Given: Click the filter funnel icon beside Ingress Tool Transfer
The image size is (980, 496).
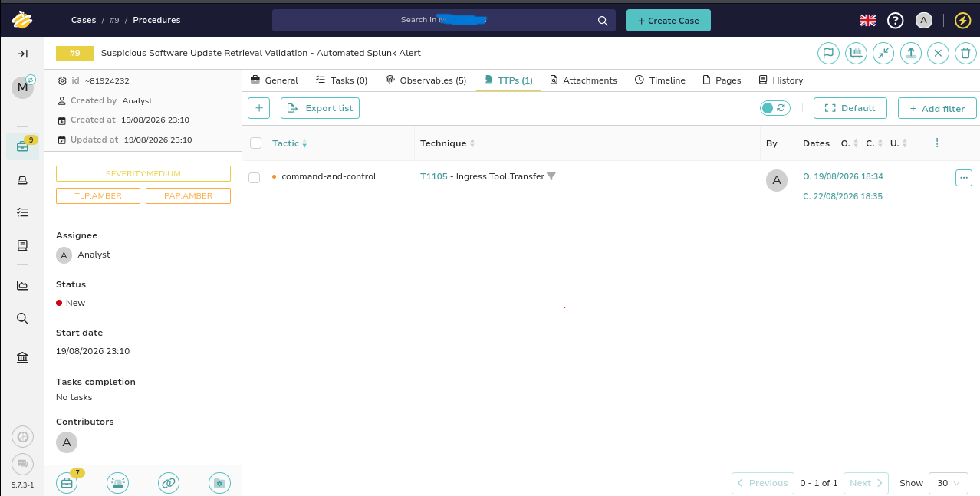Looking at the screenshot, I should pyautogui.click(x=551, y=176).
